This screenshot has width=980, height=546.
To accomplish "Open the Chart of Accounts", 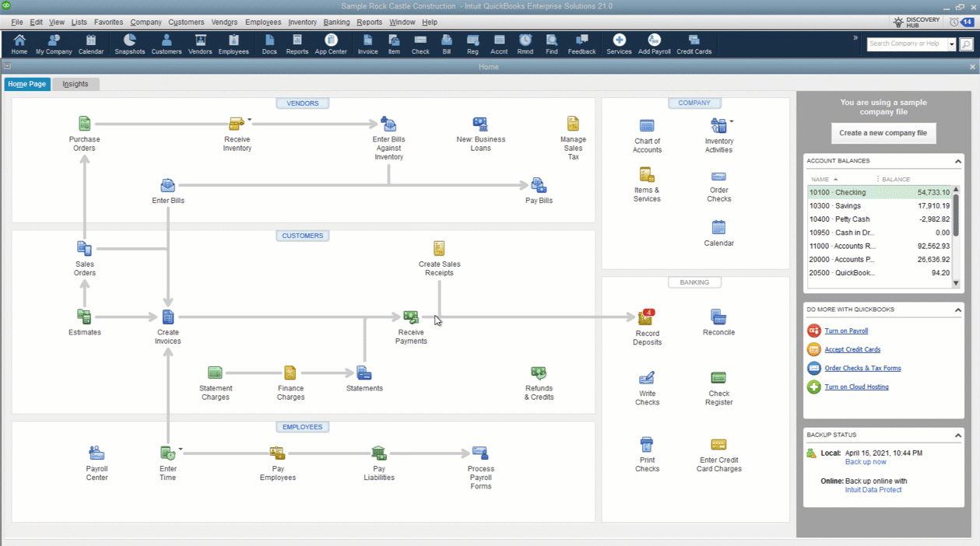I will 647,125.
